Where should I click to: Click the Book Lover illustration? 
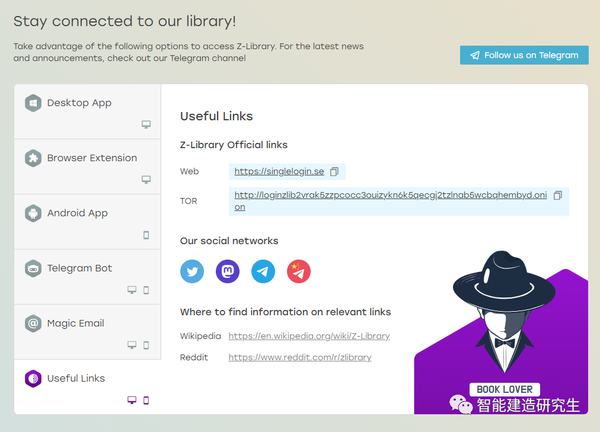click(x=501, y=332)
